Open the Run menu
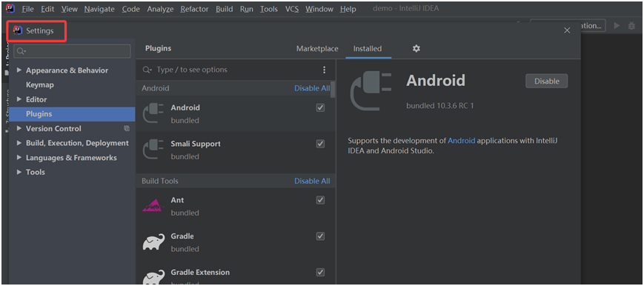The width and height of the screenshot is (644, 286). (247, 9)
